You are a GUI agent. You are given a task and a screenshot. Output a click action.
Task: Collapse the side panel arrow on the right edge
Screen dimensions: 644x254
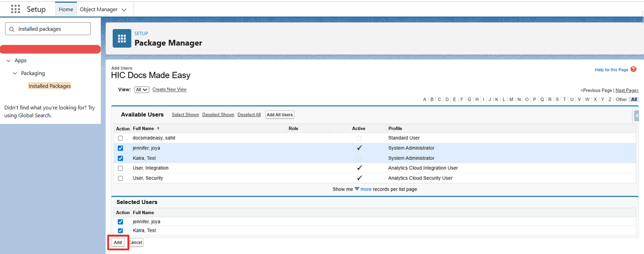pyautogui.click(x=637, y=115)
